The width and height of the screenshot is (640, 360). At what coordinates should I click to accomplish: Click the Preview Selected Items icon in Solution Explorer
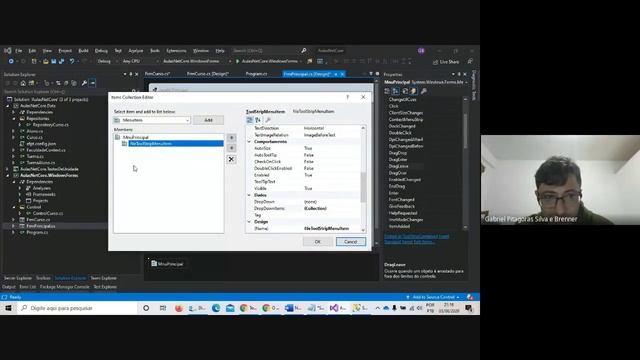(93, 83)
